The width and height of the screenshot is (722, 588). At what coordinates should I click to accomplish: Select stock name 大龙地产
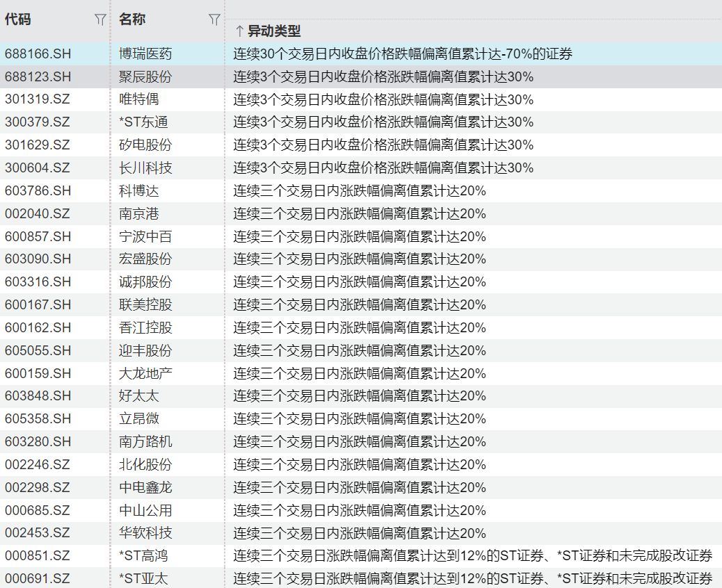145,374
